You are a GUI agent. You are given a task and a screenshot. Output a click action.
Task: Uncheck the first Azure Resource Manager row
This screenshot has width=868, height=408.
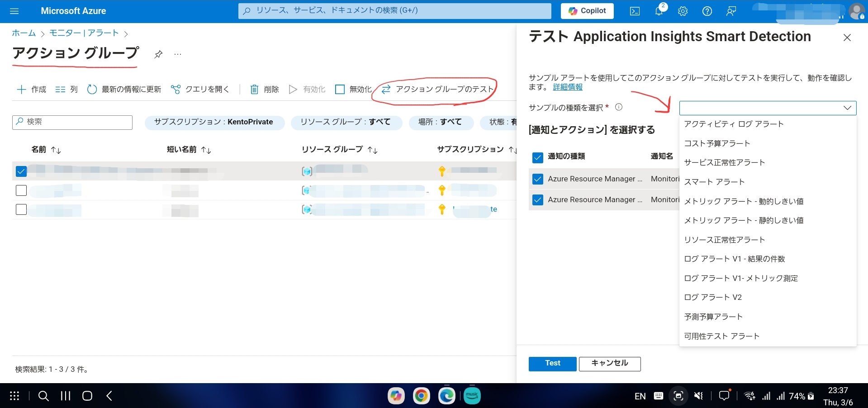click(537, 179)
